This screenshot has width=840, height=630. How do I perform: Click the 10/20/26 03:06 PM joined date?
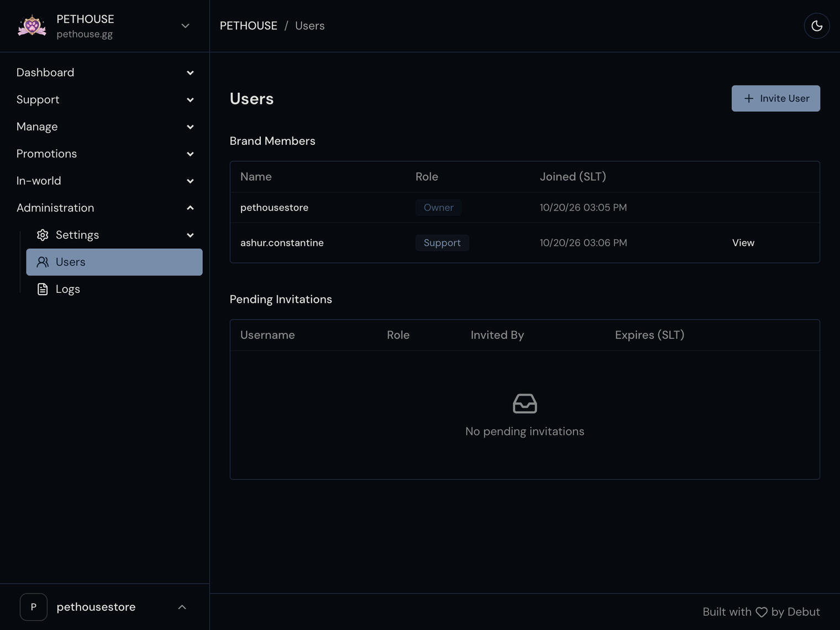pyautogui.click(x=584, y=243)
